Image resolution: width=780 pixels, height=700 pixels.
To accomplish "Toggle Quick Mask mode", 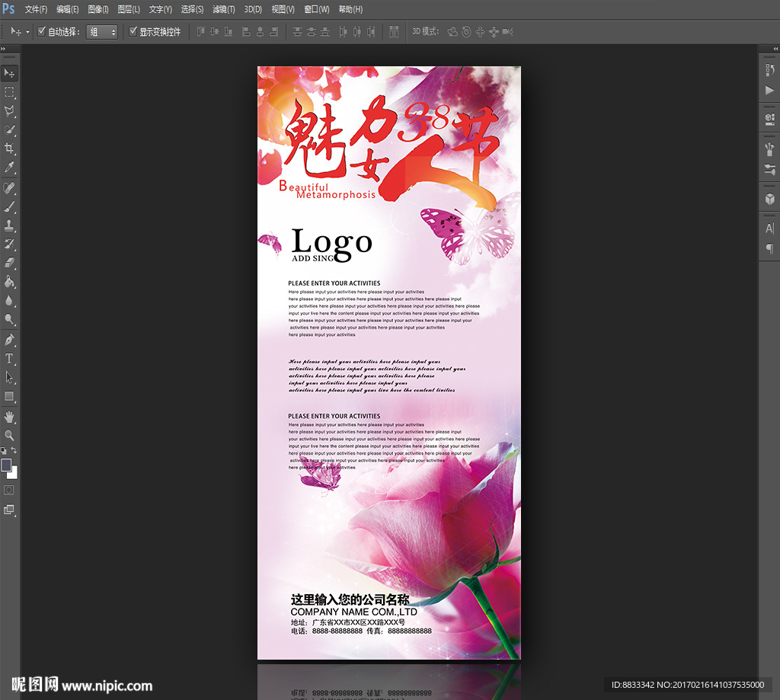I will point(9,490).
